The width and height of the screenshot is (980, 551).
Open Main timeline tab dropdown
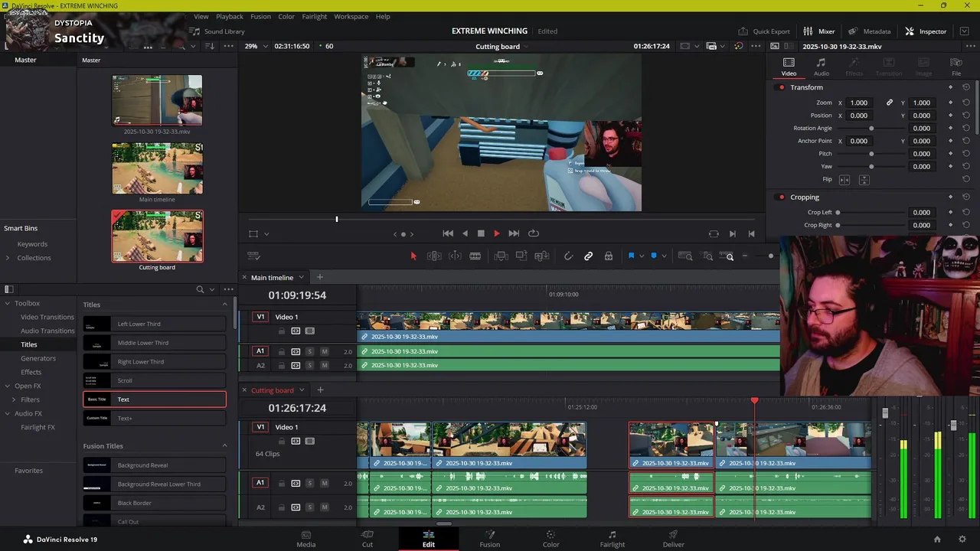pyautogui.click(x=301, y=278)
